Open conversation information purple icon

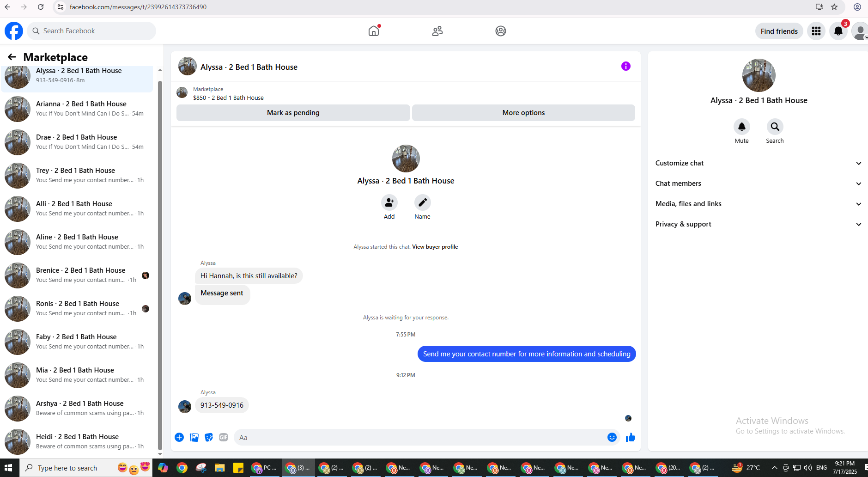[626, 66]
